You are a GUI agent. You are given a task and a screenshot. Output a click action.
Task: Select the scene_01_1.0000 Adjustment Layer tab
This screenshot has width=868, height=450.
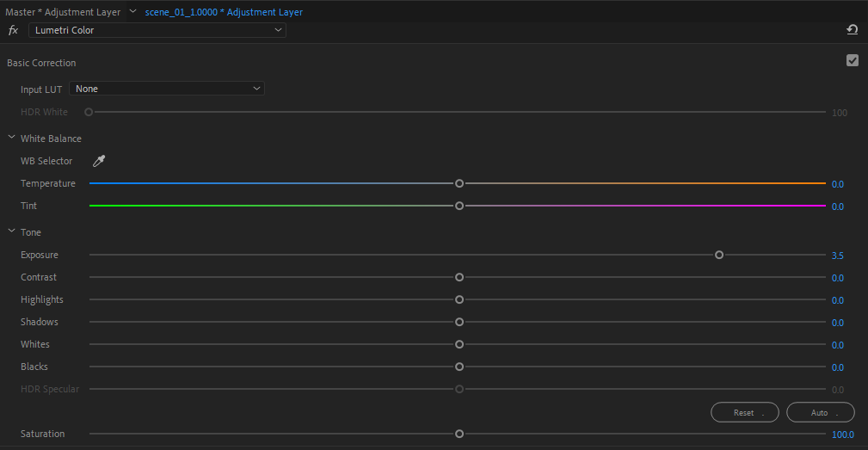click(x=224, y=12)
